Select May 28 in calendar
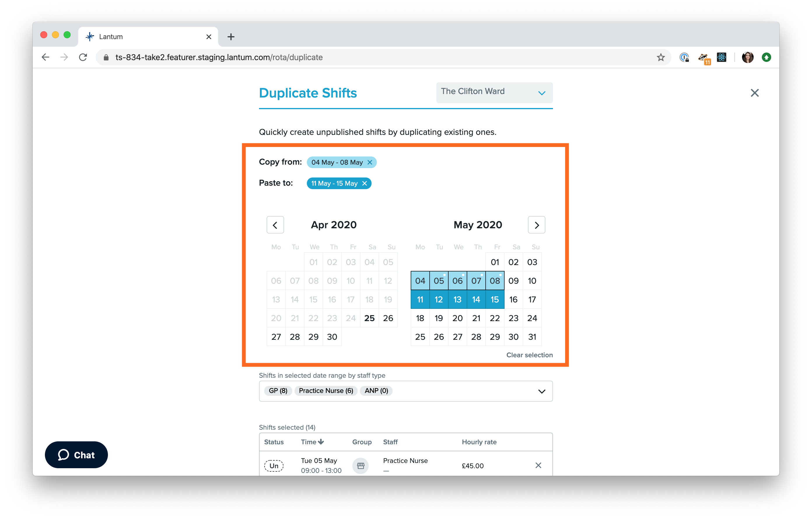Screen dimensions: 812x519 pos(476,337)
